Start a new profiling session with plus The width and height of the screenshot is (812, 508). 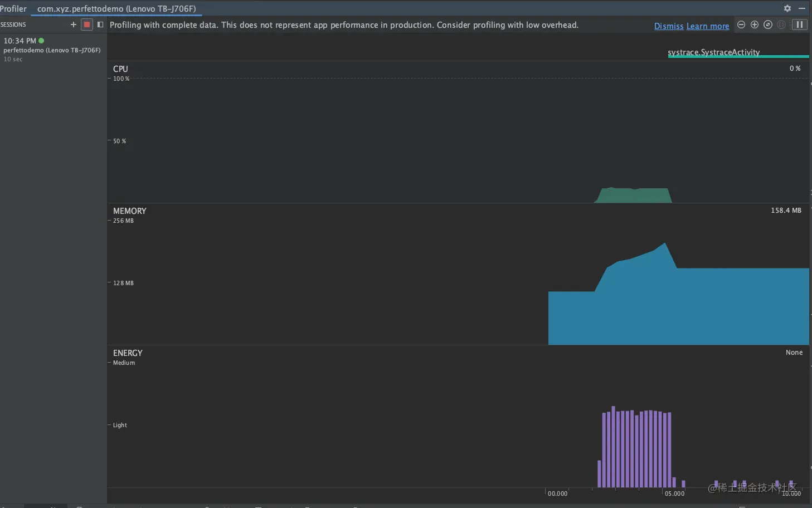(x=73, y=25)
